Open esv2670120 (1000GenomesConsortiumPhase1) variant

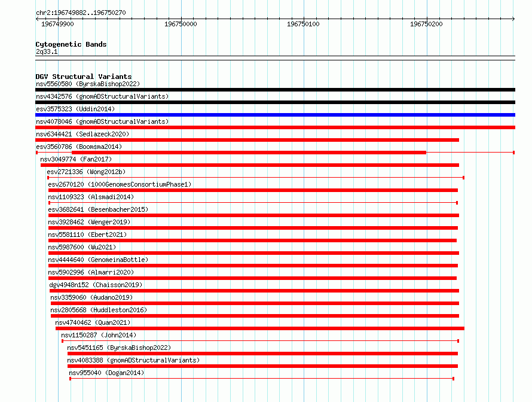(120, 184)
